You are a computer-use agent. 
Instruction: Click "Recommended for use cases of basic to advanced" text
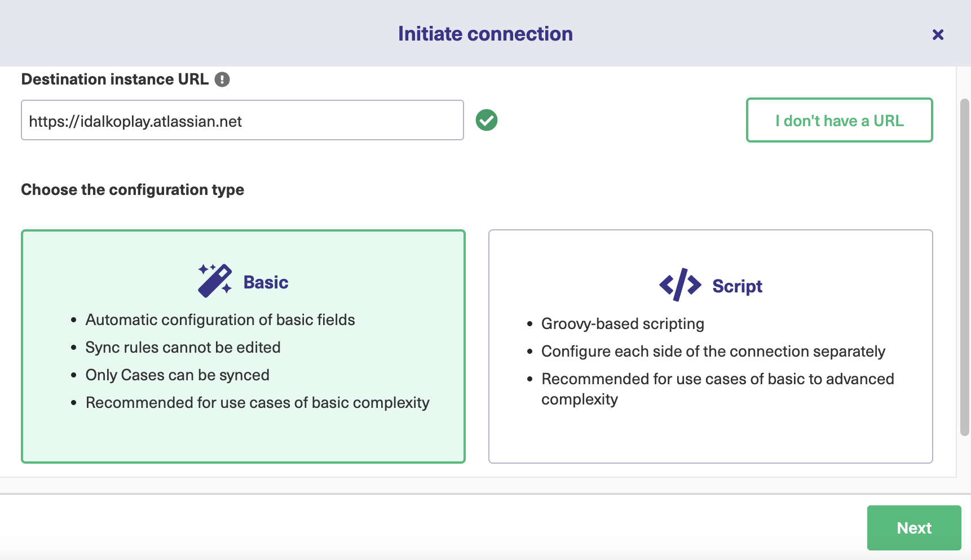(718, 379)
